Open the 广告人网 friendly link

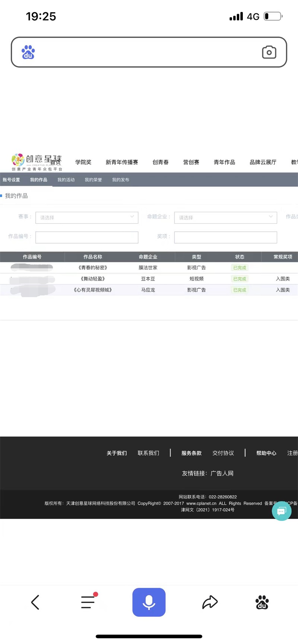(x=222, y=473)
